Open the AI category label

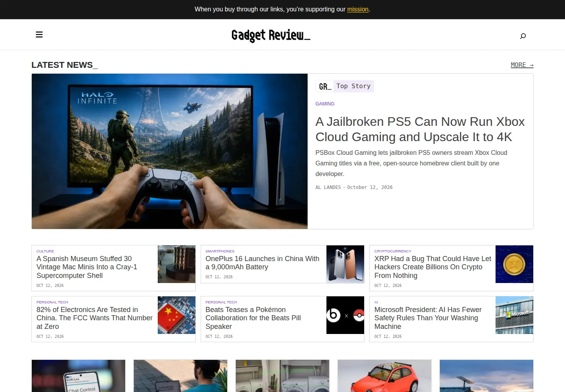(376, 302)
